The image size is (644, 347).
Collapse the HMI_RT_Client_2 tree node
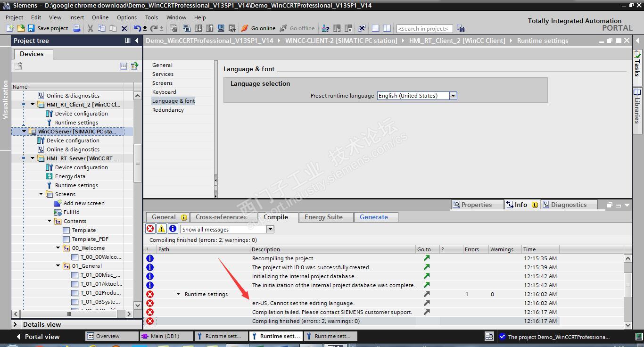(33, 105)
